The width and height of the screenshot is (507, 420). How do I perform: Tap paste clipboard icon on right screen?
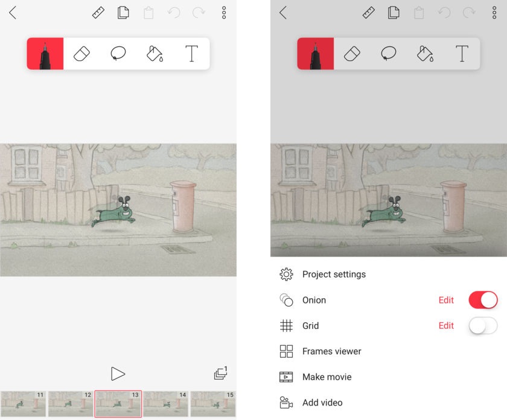[x=419, y=13]
